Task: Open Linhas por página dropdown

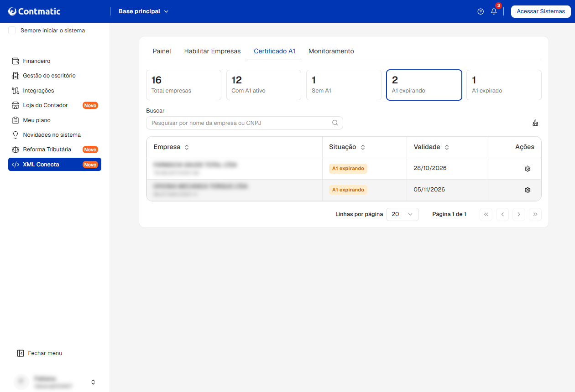Action: 402,214
